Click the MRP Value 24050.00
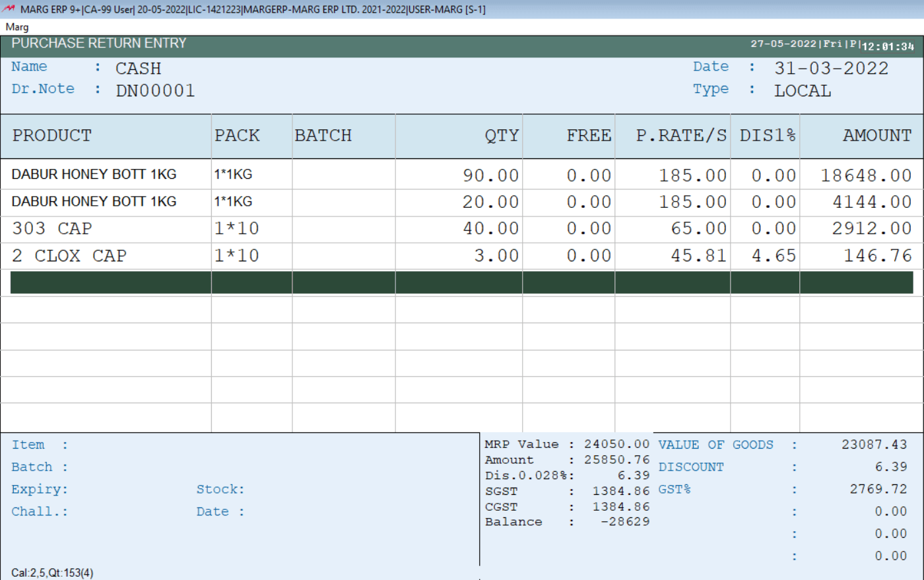Screen dimensions: 924x580 coord(616,444)
